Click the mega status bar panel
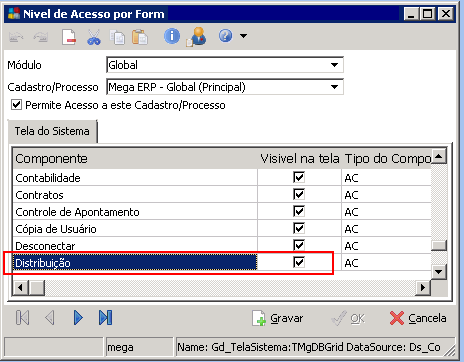The height and width of the screenshot is (362, 464). point(139,347)
